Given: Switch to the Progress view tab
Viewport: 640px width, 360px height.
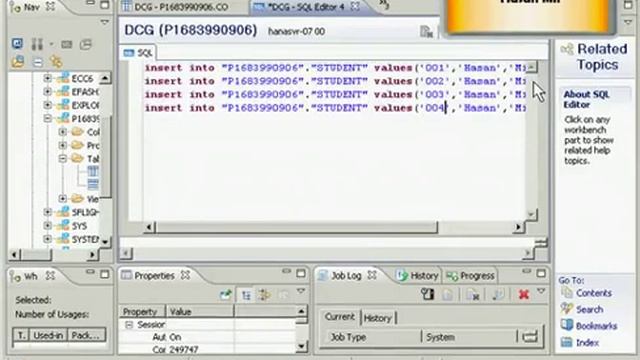Looking at the screenshot, I should coord(471,276).
